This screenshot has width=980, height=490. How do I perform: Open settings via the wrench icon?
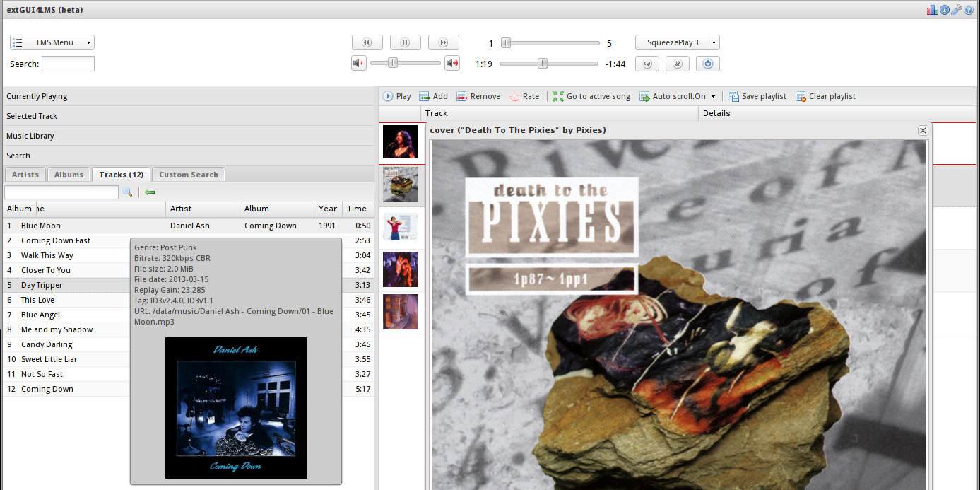coord(956,10)
